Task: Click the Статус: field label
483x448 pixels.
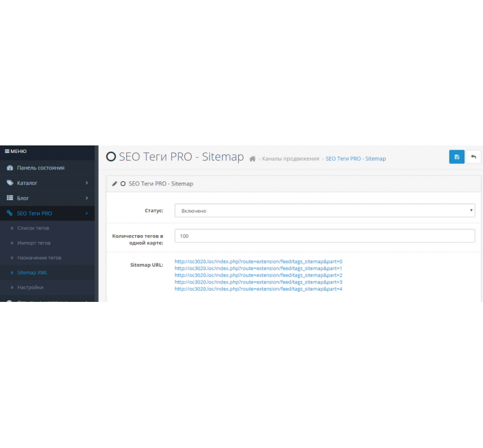Action: tap(154, 211)
